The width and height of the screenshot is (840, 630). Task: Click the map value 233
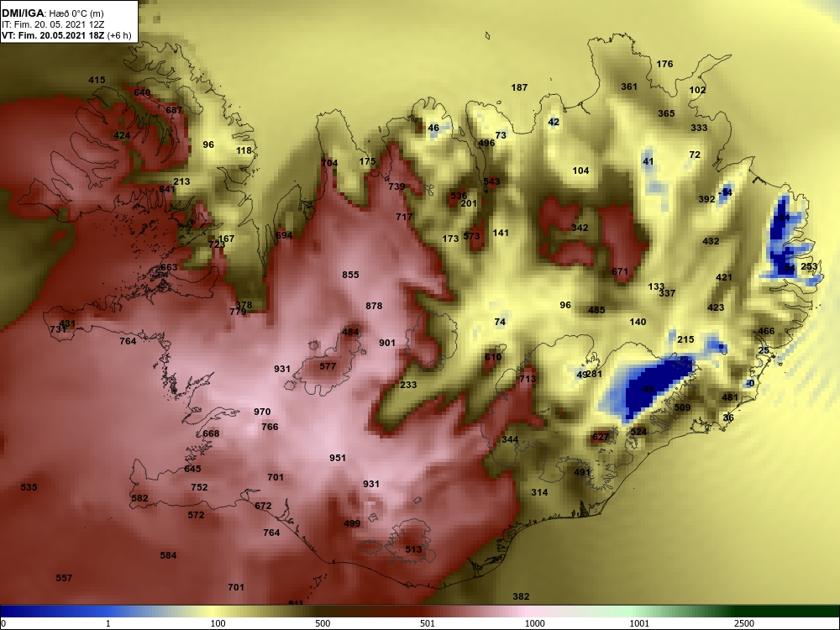tap(408, 385)
